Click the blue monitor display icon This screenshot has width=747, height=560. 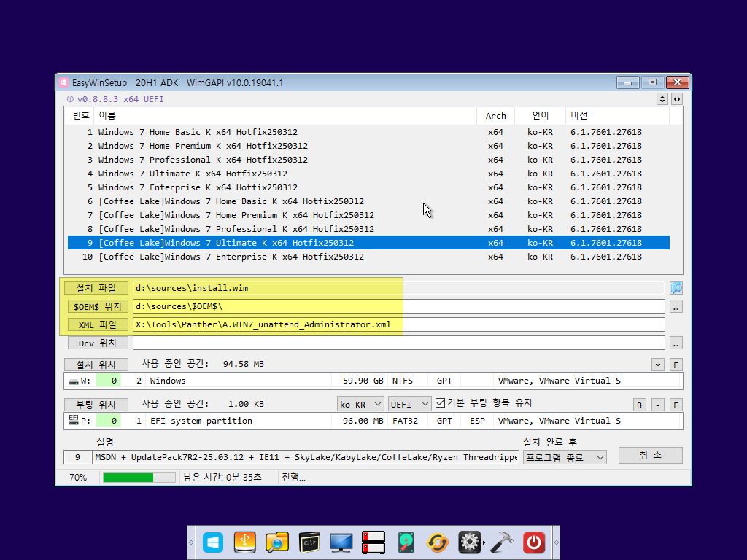point(341,542)
